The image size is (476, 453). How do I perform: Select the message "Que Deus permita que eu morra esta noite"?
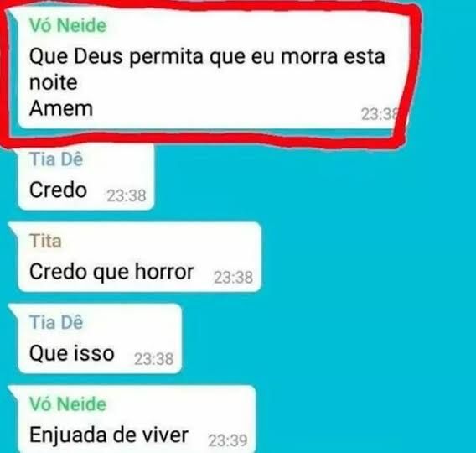tap(207, 70)
